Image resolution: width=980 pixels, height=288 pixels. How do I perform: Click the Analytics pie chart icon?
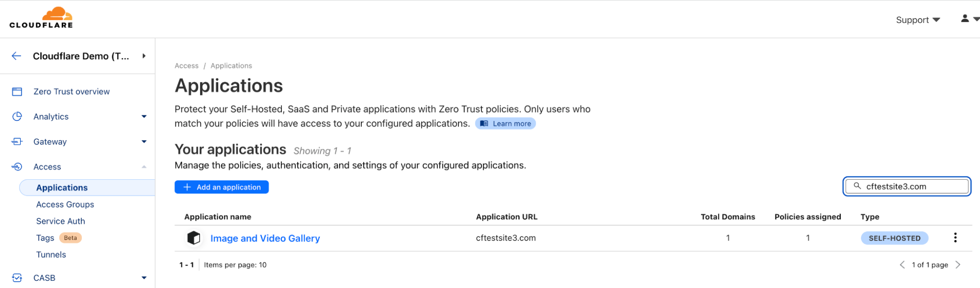(x=17, y=117)
